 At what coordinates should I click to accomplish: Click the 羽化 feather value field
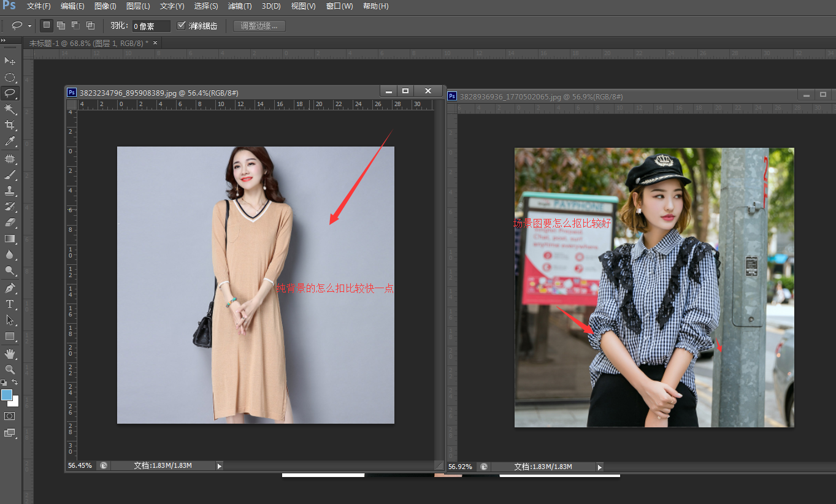pyautogui.click(x=151, y=26)
